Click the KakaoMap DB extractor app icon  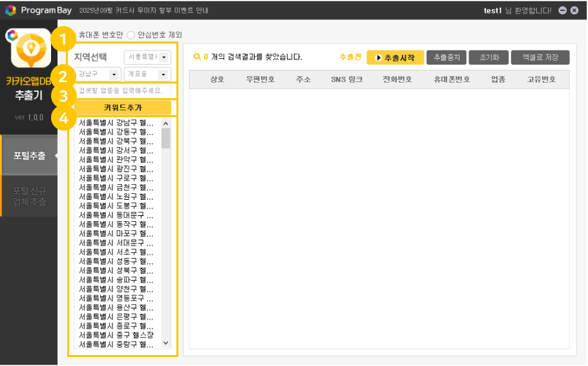(30, 50)
